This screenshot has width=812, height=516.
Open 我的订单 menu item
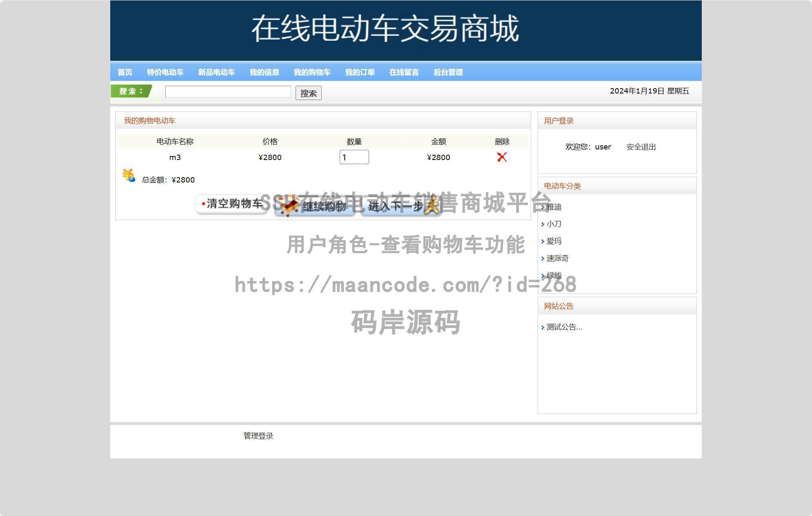click(360, 72)
